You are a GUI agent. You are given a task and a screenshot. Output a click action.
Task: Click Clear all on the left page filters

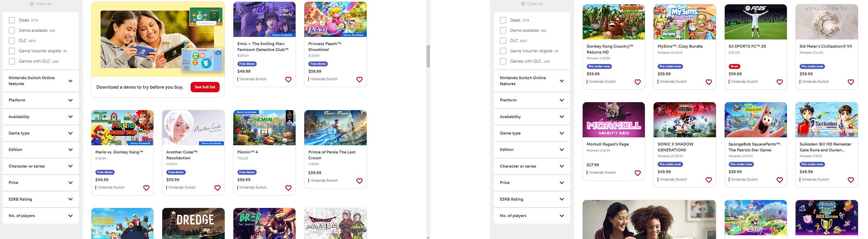(41, 4)
